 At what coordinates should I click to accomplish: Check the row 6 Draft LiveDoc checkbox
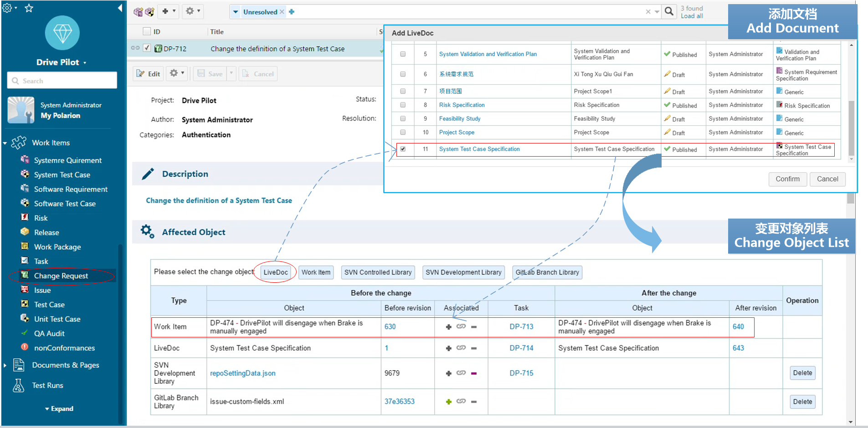(x=403, y=74)
